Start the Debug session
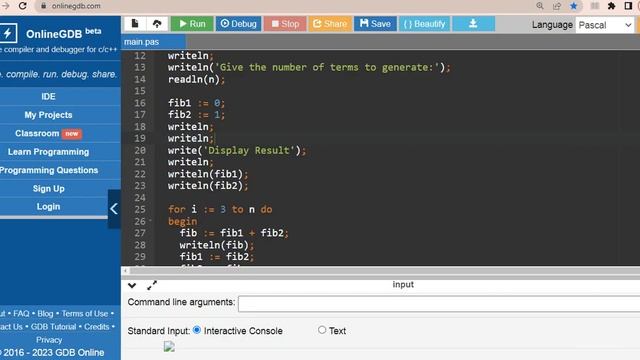This screenshot has width=640, height=360. [x=238, y=24]
